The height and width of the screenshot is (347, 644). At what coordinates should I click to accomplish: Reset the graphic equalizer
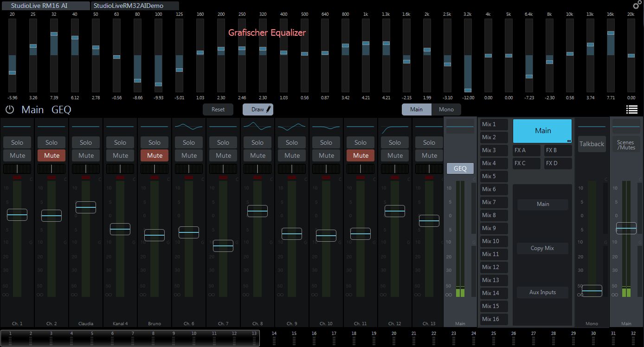(x=218, y=109)
